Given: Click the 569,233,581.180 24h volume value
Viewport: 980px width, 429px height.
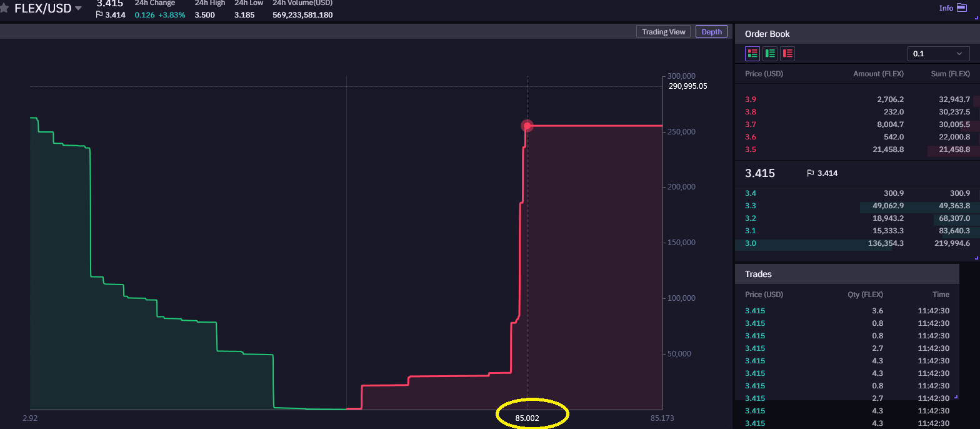Looking at the screenshot, I should pos(302,15).
